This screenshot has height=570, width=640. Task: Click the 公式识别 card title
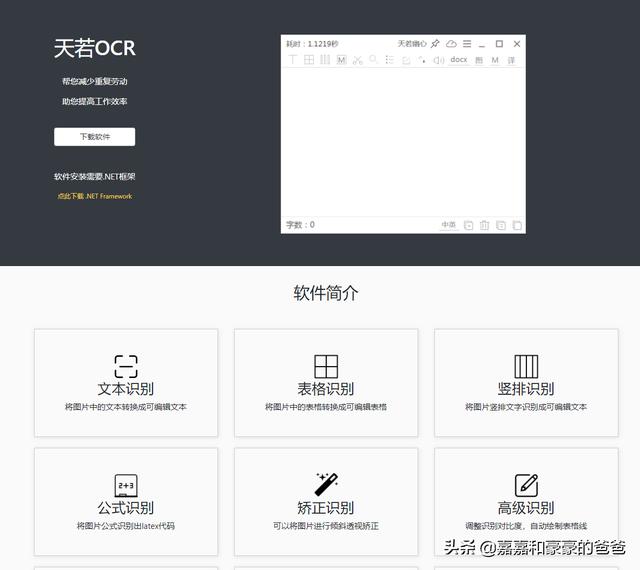[x=126, y=508]
